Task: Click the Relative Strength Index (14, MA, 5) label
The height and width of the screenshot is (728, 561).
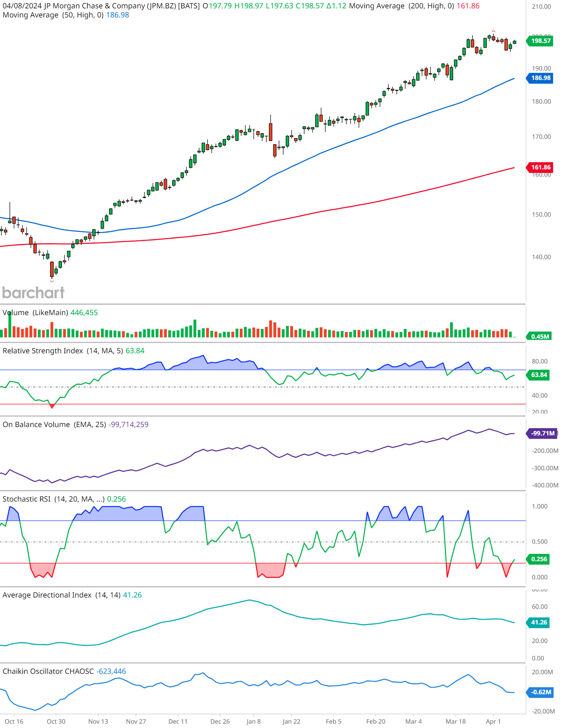Action: click(x=63, y=351)
